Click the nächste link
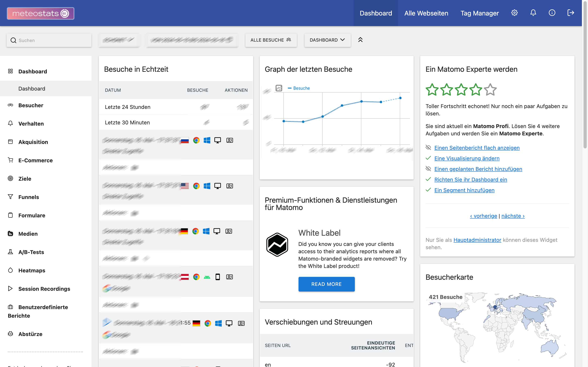Image resolution: width=588 pixels, height=367 pixels. click(x=513, y=216)
